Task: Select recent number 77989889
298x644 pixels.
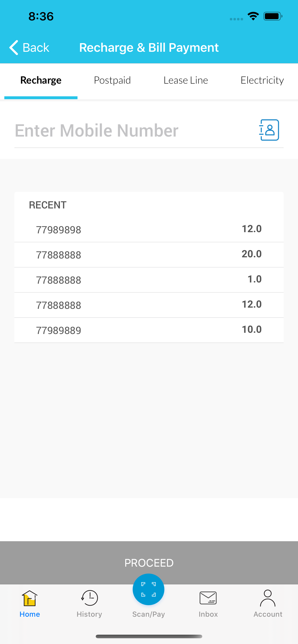Action: [x=149, y=330]
